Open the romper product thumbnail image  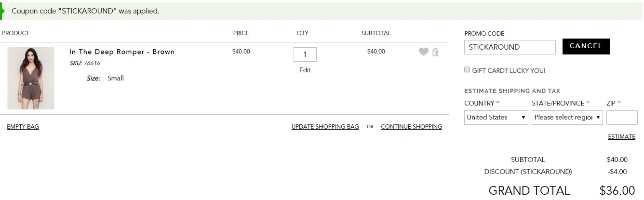tap(30, 78)
